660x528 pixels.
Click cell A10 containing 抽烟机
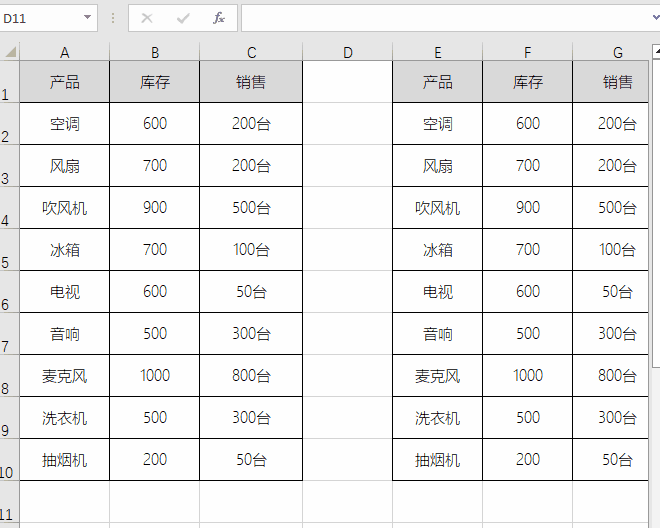[x=64, y=459]
